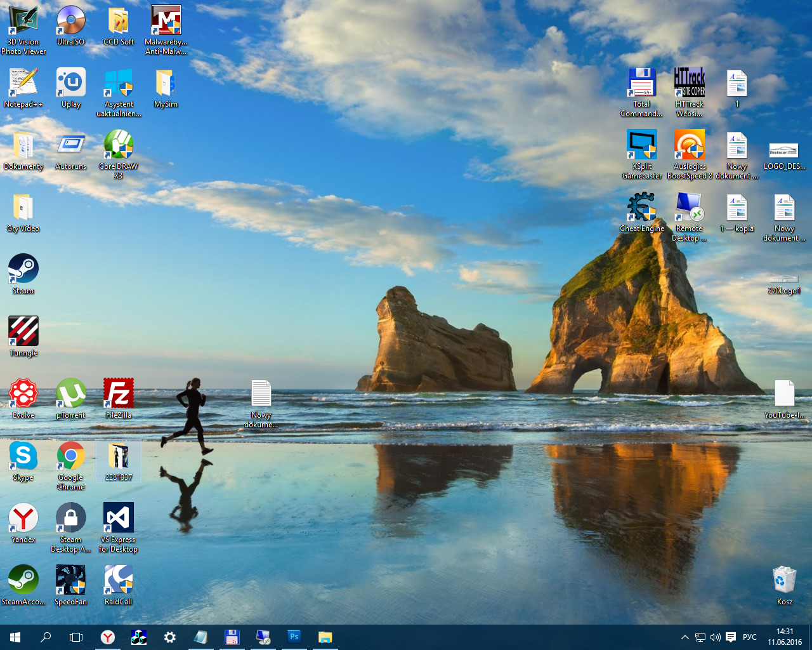Launch SpeedFan from the desktop

(x=71, y=585)
